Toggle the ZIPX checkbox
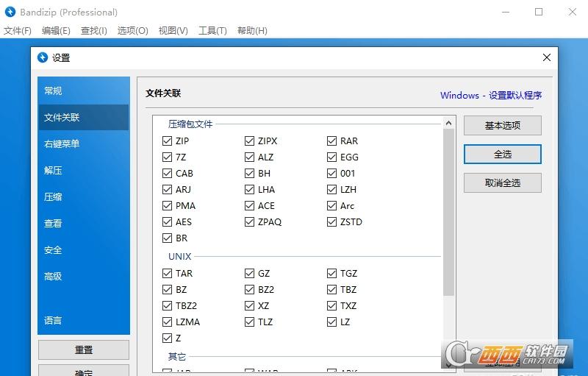588x376 pixels. tap(249, 141)
